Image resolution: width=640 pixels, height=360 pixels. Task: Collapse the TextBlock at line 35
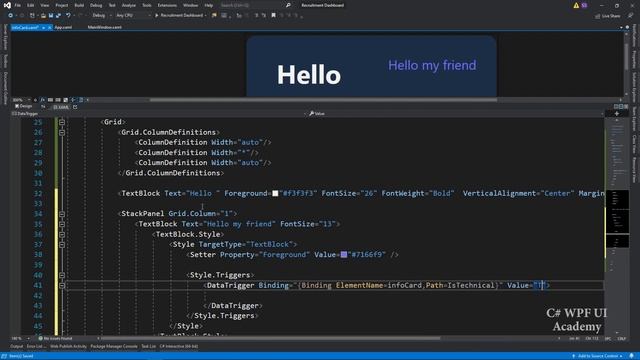point(62,224)
